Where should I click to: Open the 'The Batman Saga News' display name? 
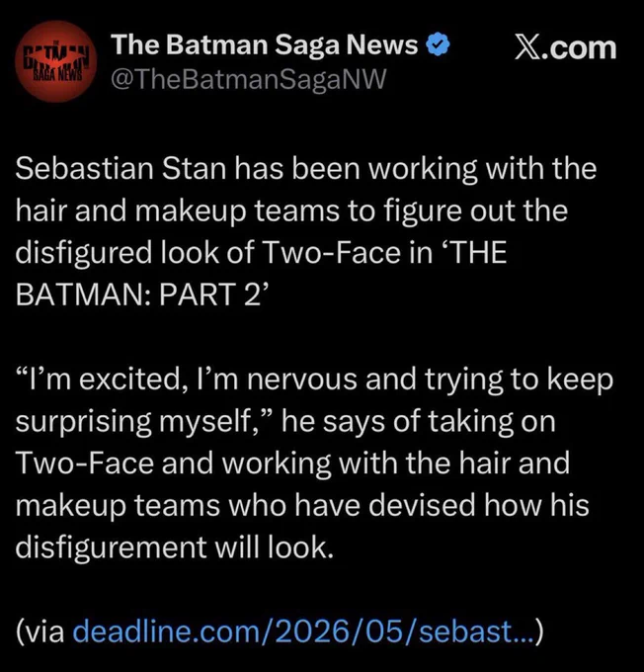click(265, 44)
